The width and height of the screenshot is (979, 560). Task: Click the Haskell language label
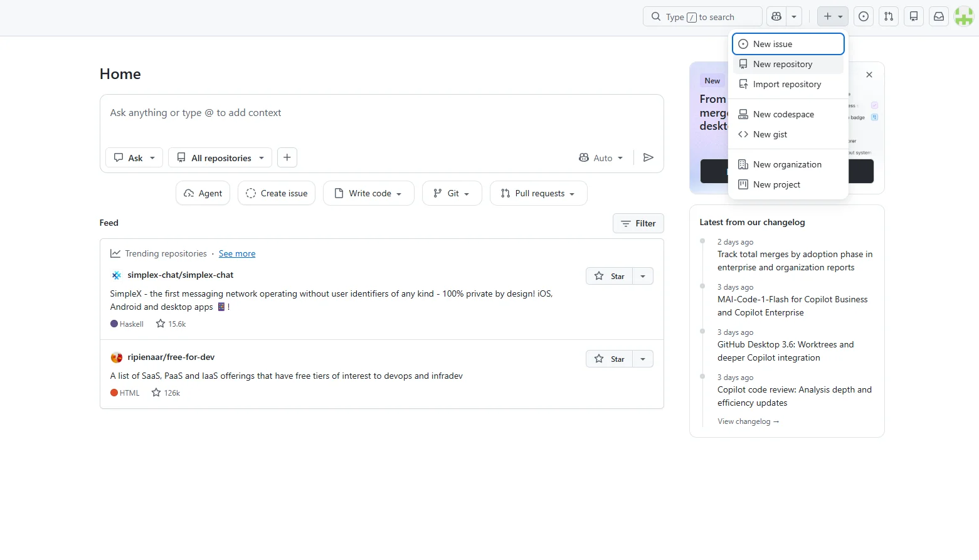coord(127,324)
